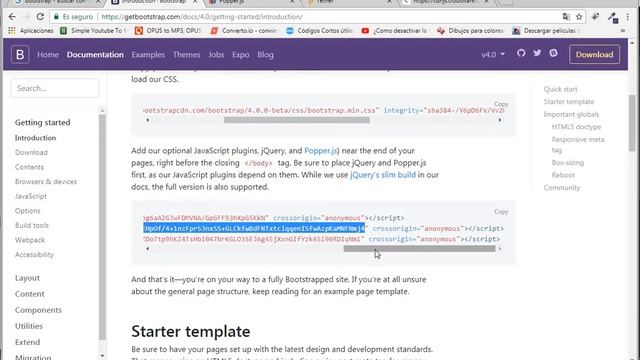Open Webpack in sidebar

tap(30, 240)
